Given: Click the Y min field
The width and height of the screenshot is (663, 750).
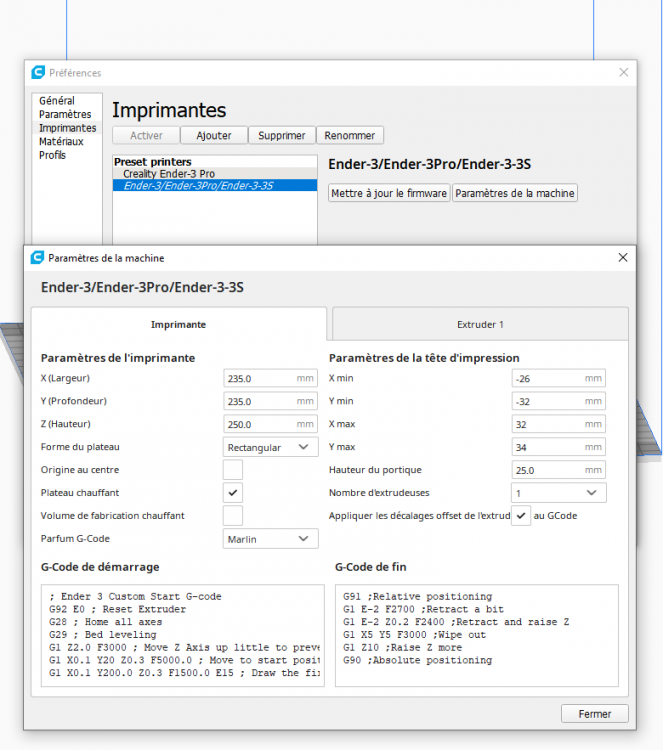Looking at the screenshot, I should pyautogui.click(x=559, y=401).
